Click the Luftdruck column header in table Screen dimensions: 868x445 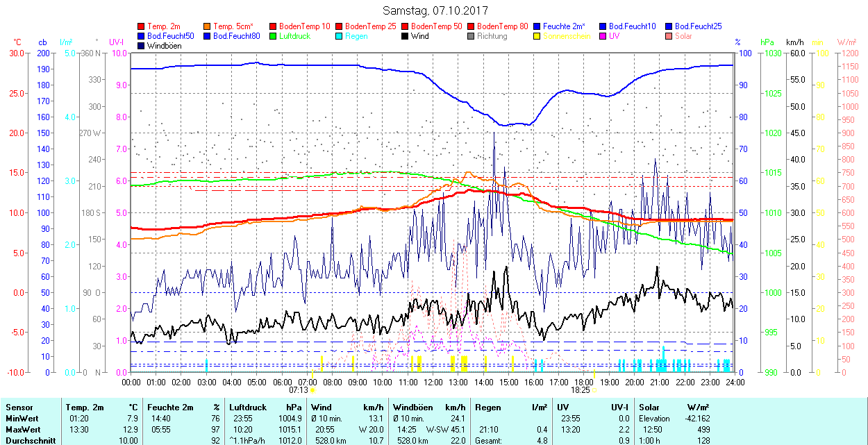(248, 408)
